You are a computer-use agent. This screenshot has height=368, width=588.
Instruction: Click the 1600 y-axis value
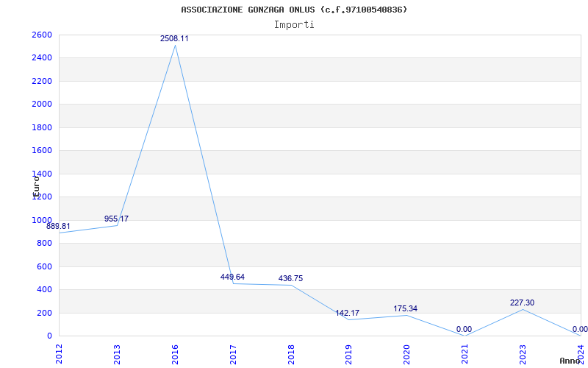tap(42, 151)
